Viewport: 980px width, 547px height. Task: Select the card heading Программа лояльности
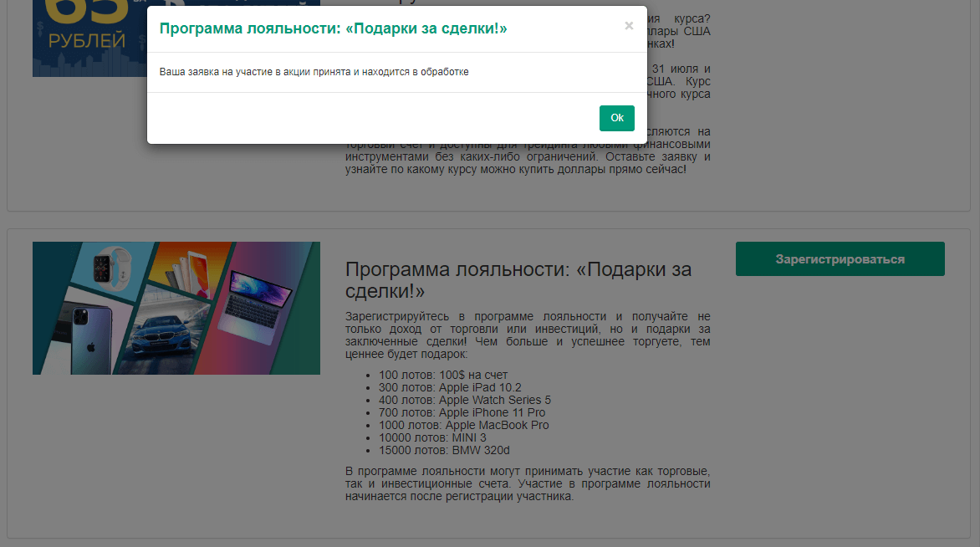(x=518, y=280)
